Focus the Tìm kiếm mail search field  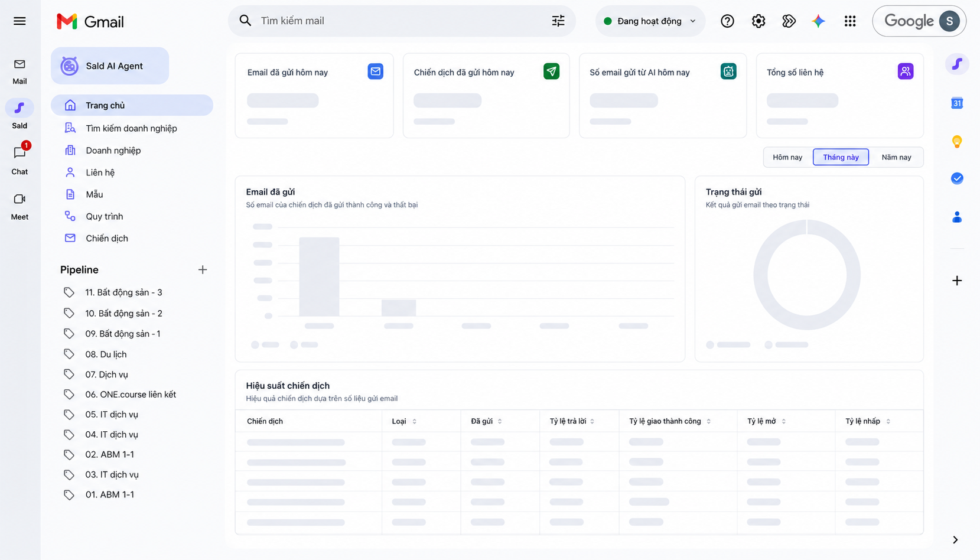(x=402, y=21)
